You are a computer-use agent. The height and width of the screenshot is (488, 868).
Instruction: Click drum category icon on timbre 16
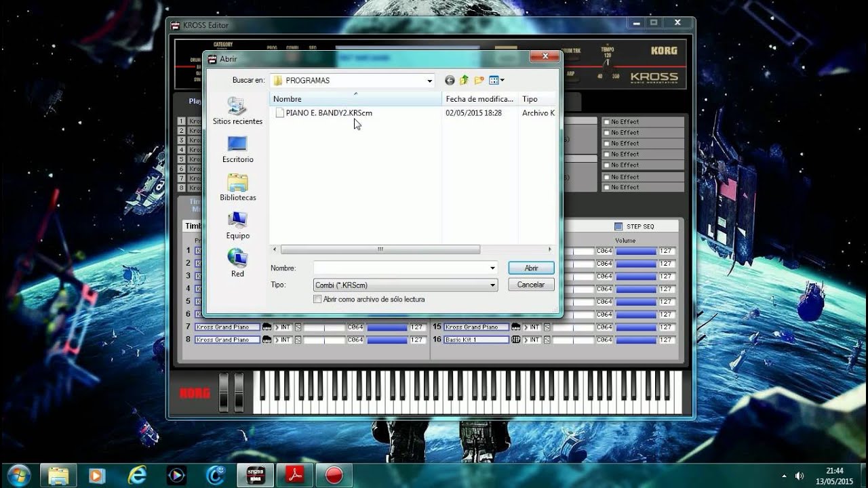tap(516, 340)
